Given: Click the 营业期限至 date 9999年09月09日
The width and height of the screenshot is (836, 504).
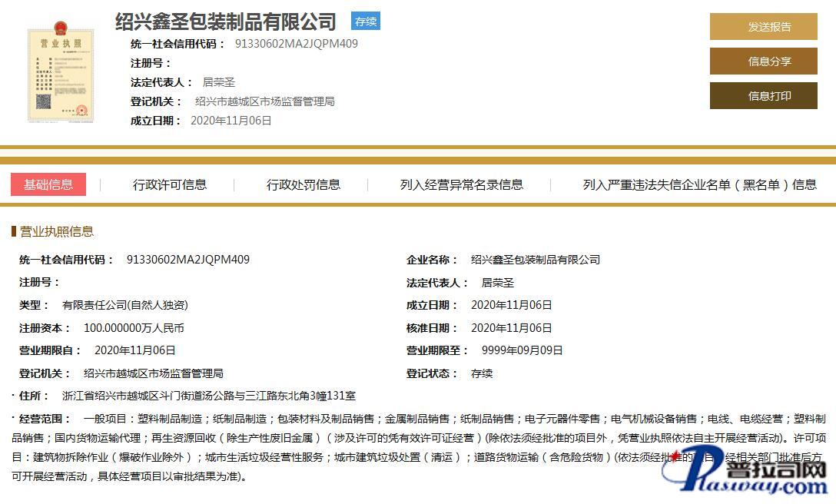Looking at the screenshot, I should click(522, 350).
